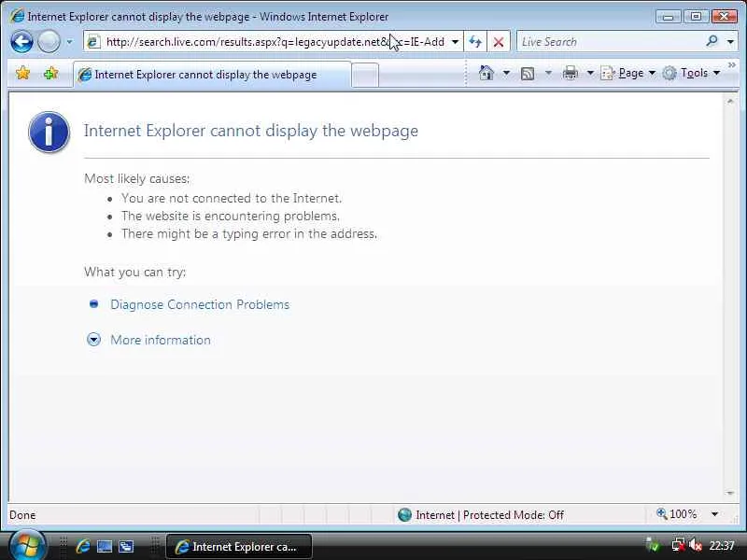Click the green tray notification icon
This screenshot has height=560, width=747.
click(x=652, y=545)
